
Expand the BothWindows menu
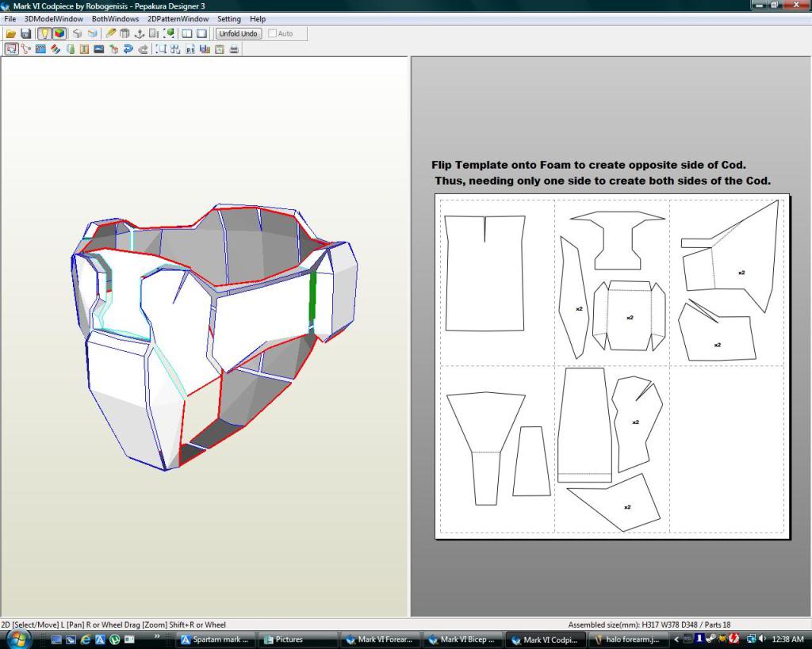(115, 19)
